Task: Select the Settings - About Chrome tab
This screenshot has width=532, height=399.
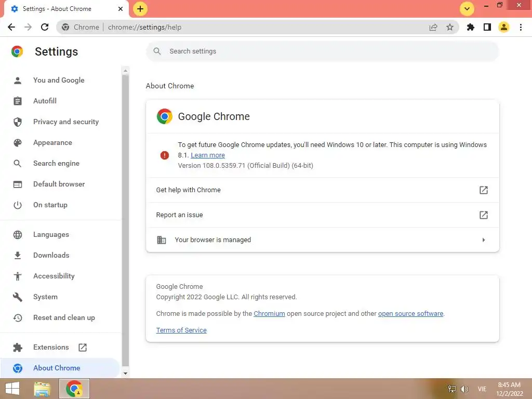Action: [x=66, y=9]
